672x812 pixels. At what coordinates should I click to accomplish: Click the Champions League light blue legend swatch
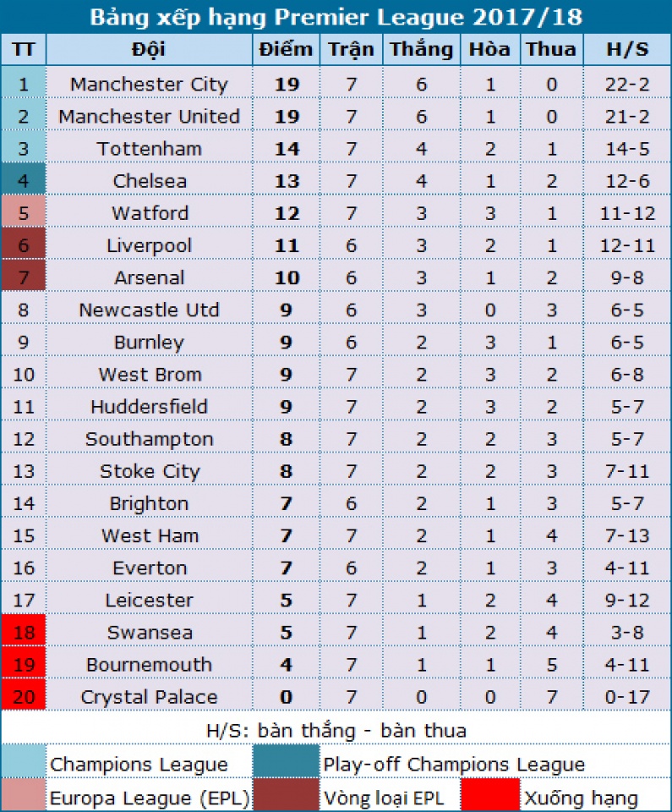pyautogui.click(x=24, y=763)
